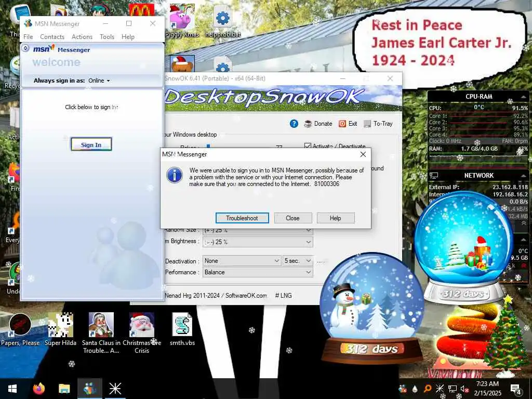Open the Performance Balance dropdown

click(x=258, y=272)
